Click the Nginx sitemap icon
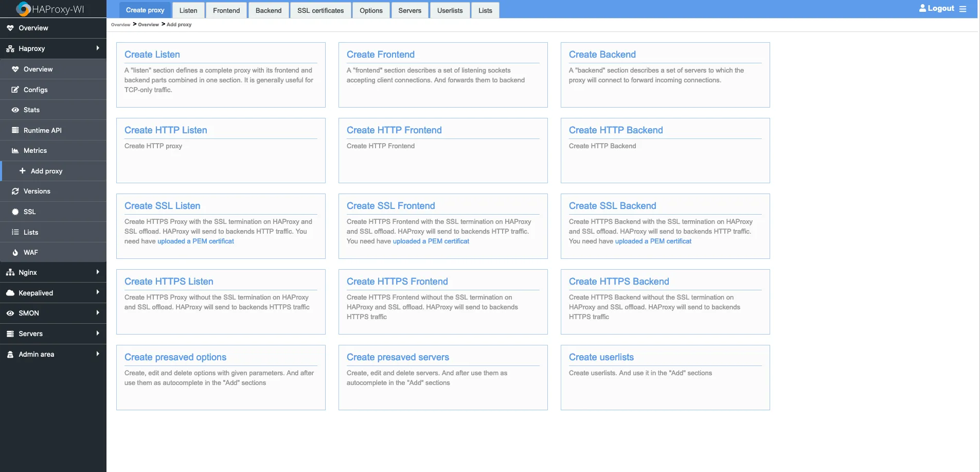 tap(10, 272)
